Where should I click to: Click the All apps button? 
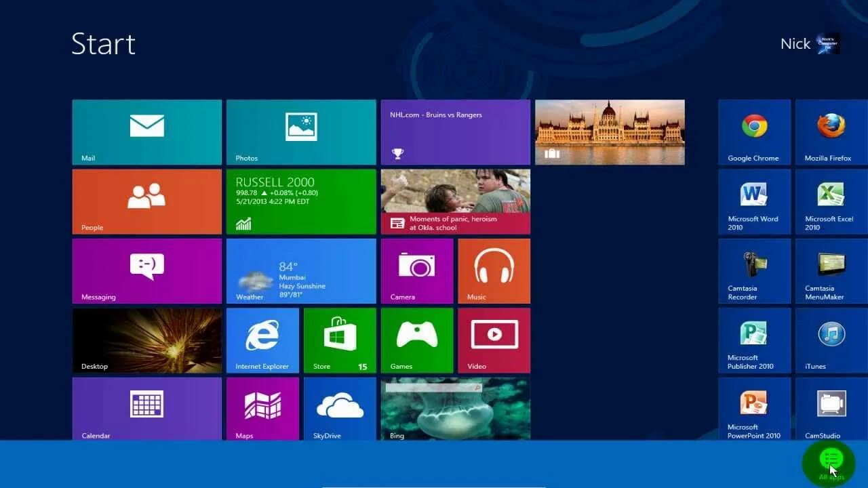click(x=830, y=463)
